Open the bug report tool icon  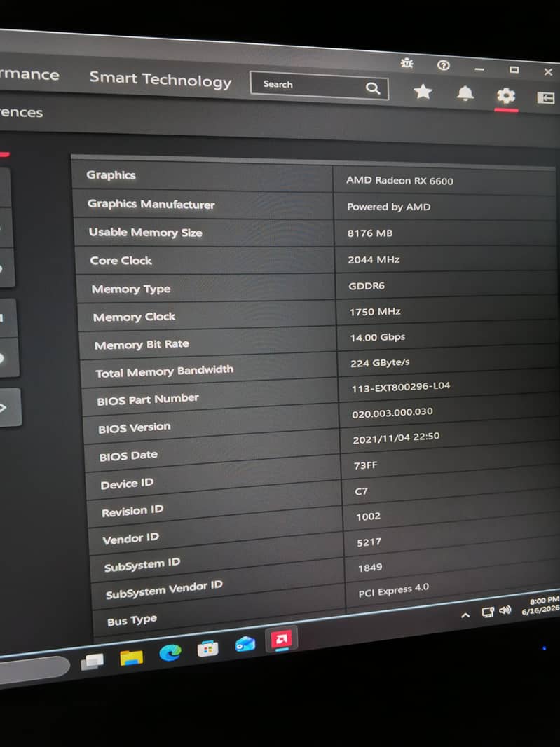[407, 63]
